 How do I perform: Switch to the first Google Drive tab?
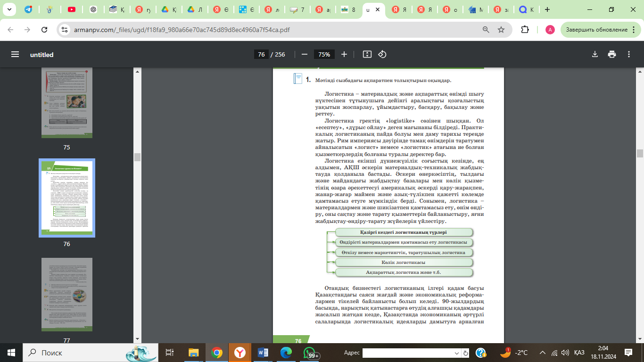[x=165, y=9]
